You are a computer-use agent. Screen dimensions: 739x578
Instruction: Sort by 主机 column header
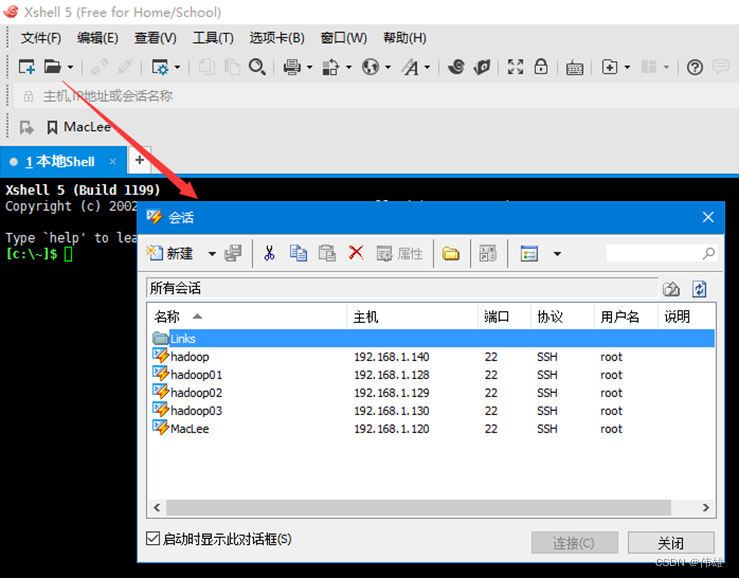click(x=412, y=316)
